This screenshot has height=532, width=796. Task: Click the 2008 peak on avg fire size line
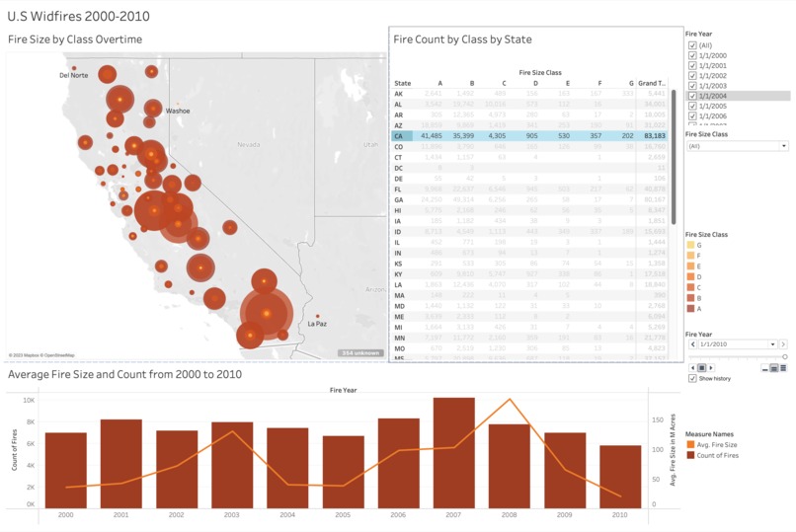(510, 400)
